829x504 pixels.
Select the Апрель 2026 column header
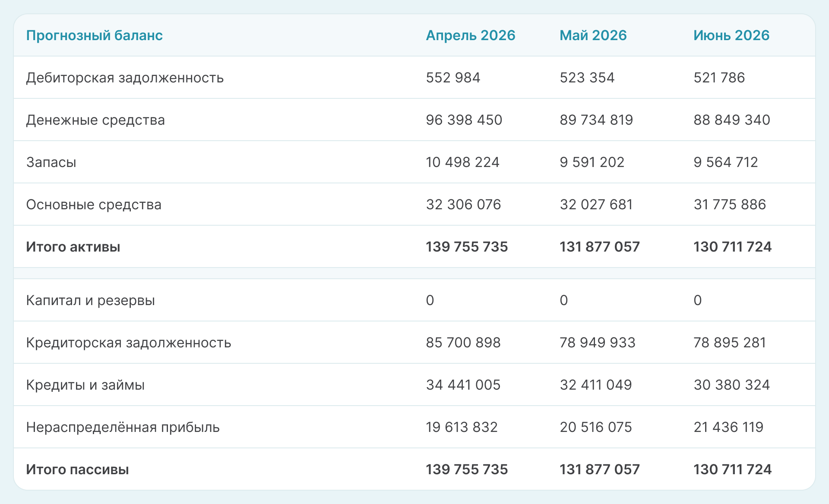click(470, 35)
